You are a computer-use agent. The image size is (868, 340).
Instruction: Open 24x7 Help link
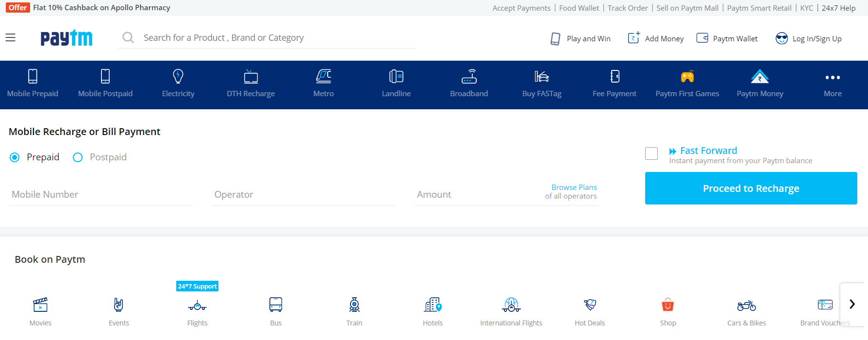(838, 8)
